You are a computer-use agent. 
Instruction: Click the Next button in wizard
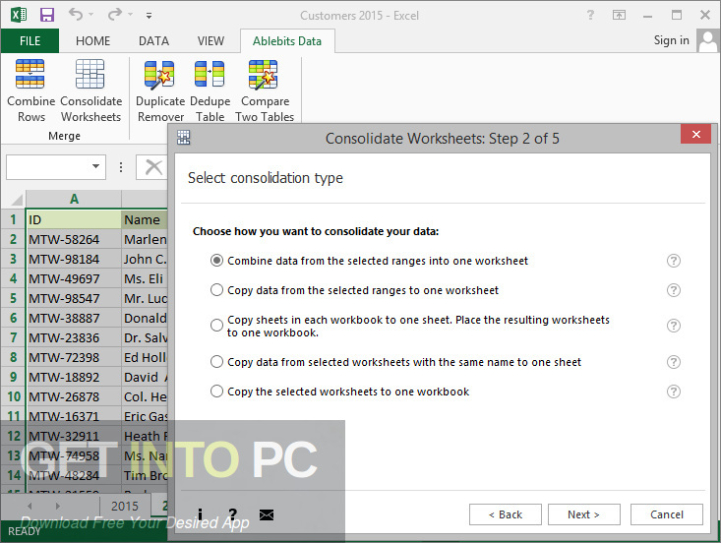584,514
